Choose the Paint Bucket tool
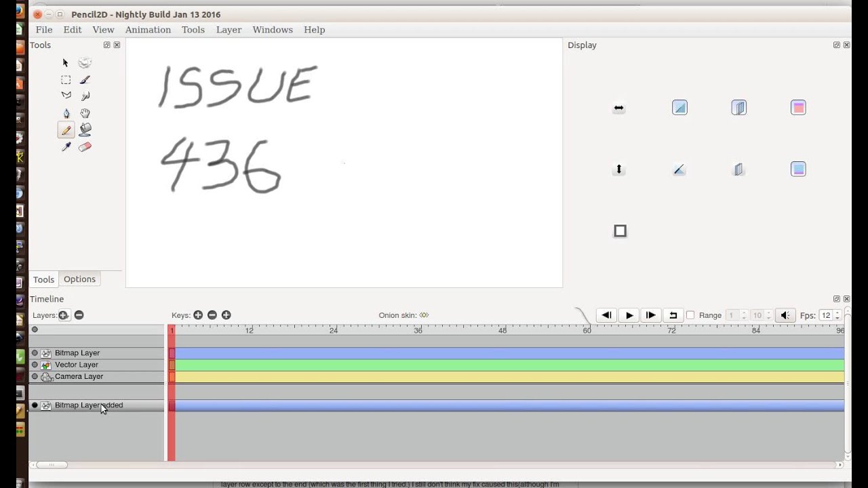The height and width of the screenshot is (488, 868). click(85, 129)
